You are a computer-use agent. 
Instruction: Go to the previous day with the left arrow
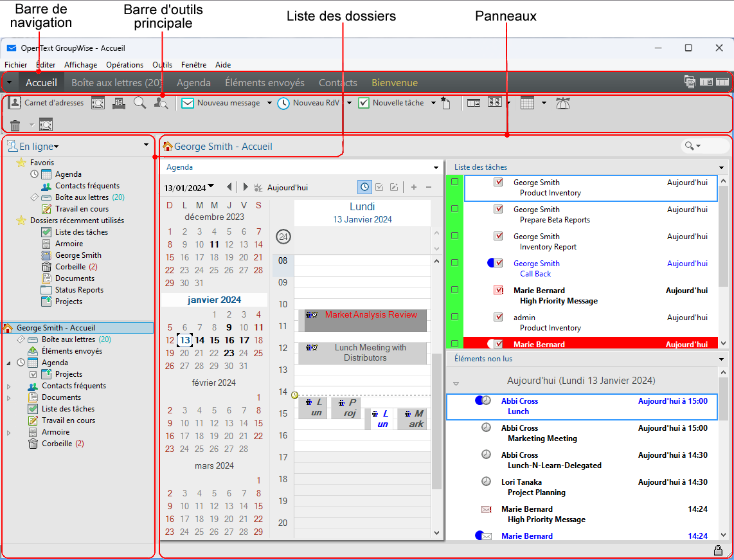229,187
